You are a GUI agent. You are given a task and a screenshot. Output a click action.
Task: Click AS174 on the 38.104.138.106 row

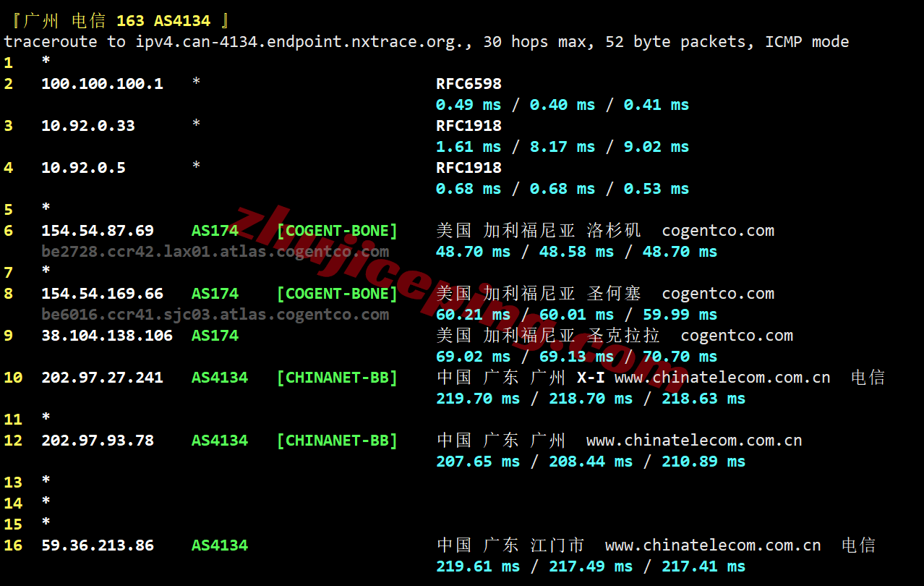[x=215, y=336]
